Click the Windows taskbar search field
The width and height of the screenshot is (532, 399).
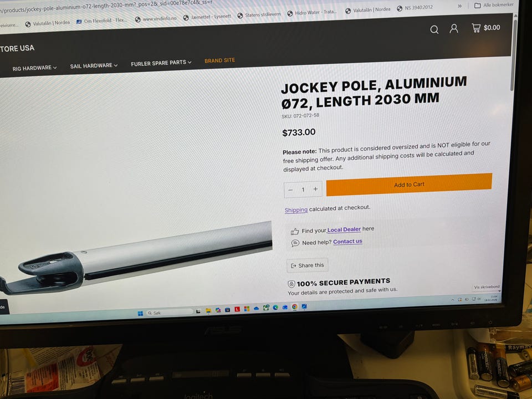coord(170,312)
